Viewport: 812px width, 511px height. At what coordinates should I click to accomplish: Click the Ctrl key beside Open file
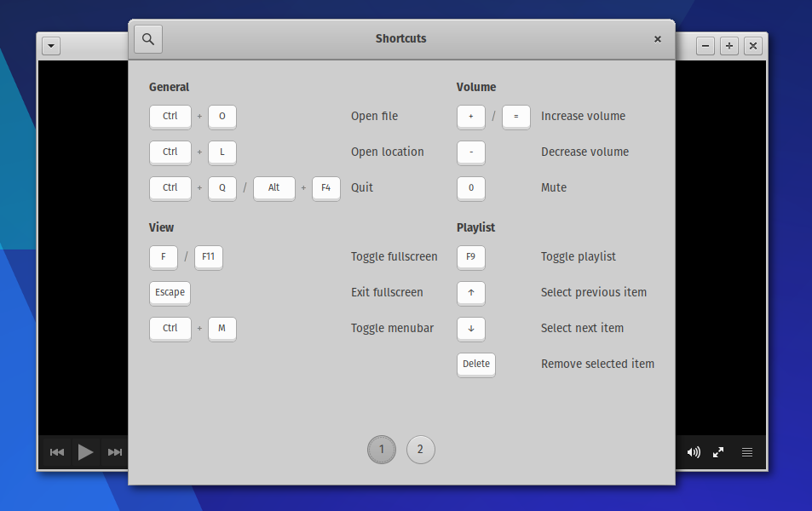click(170, 117)
